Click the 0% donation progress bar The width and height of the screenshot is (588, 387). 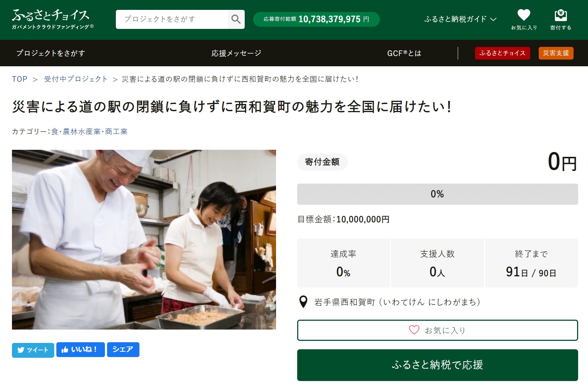point(437,194)
